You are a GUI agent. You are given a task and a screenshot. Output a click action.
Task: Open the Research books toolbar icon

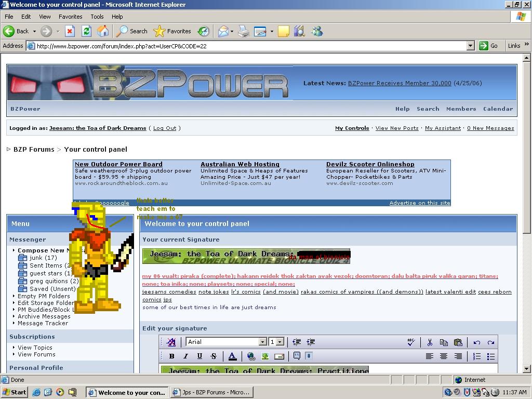[300, 31]
